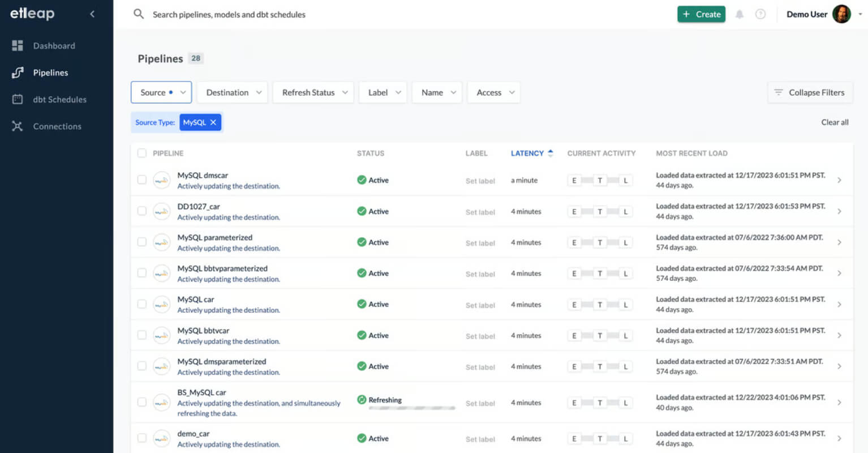Select the MySQL bbtvparameterized pipeline checkbox
Viewport: 868px width, 453px height.
[x=142, y=273]
